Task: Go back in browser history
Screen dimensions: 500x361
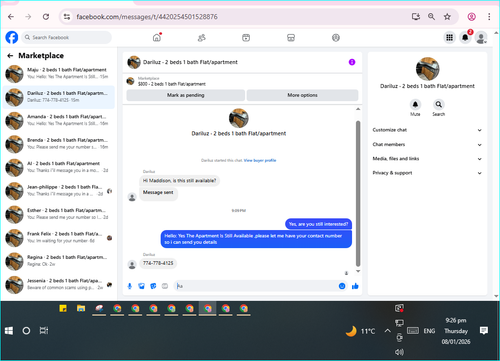Action: (11, 17)
